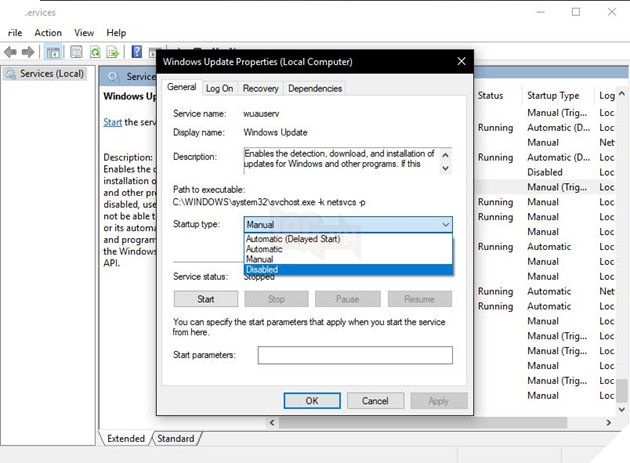Click the Export List toolbar icon
Image resolution: width=630 pixels, height=463 pixels.
pos(114,52)
